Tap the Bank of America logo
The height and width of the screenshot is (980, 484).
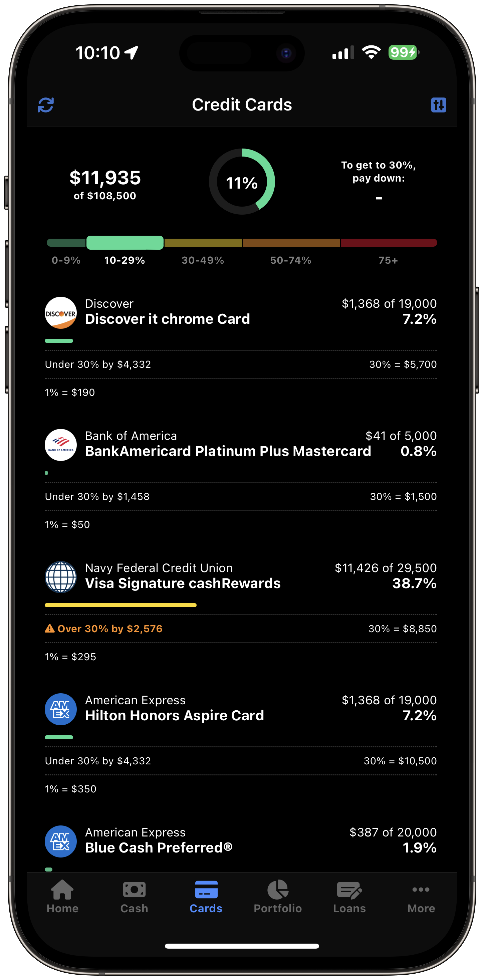(61, 445)
